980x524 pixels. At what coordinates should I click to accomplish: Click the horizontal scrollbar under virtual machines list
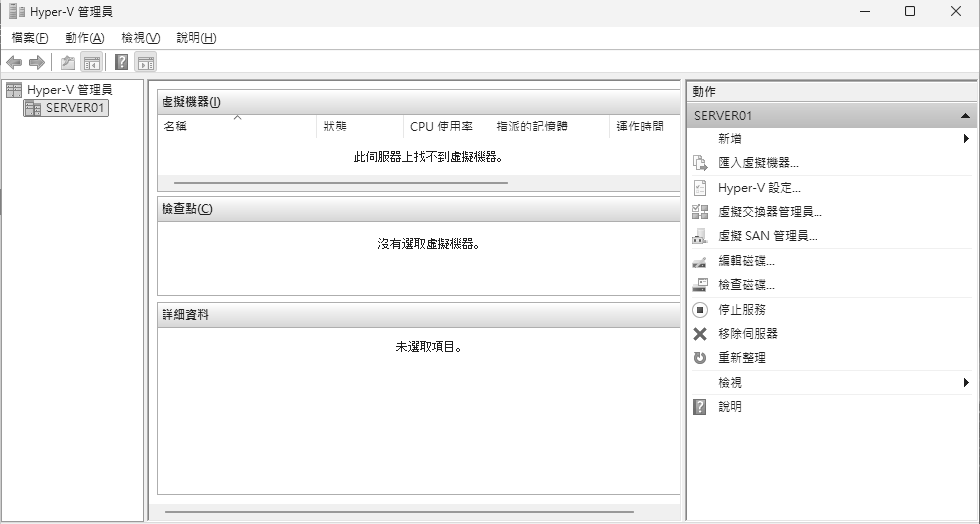pos(341,183)
